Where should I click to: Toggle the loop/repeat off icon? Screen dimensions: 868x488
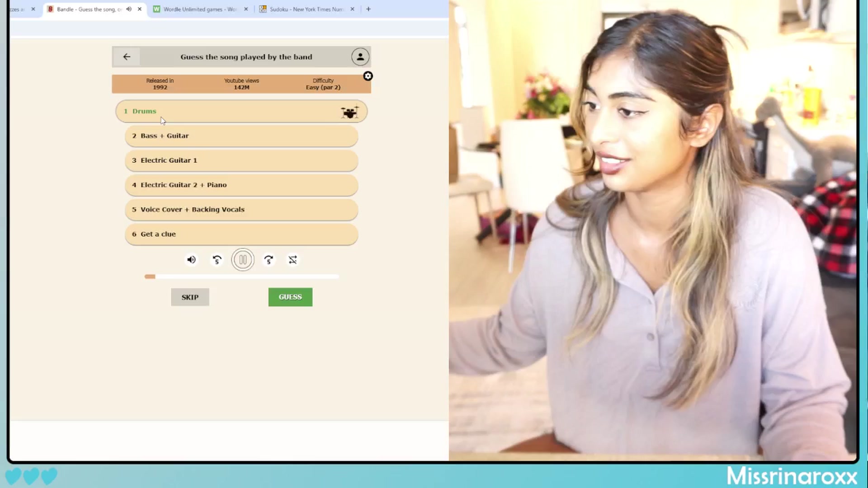click(293, 260)
